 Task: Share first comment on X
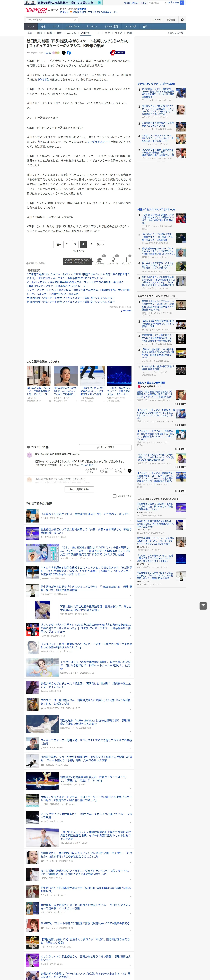130,471
